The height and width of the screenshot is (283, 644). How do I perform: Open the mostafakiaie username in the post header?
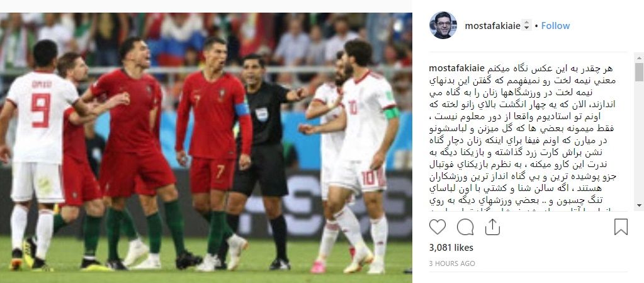pyautogui.click(x=492, y=26)
